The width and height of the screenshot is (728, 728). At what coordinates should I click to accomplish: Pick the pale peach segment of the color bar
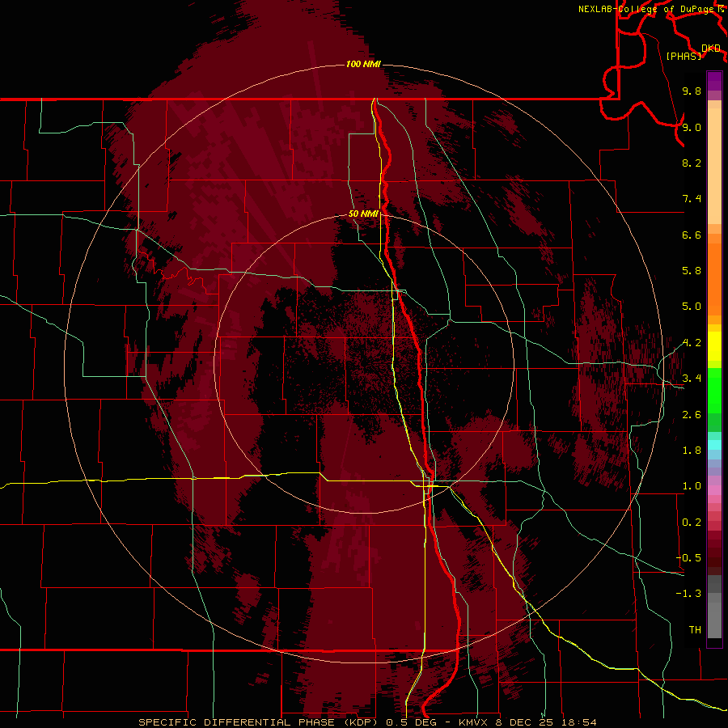click(x=714, y=166)
